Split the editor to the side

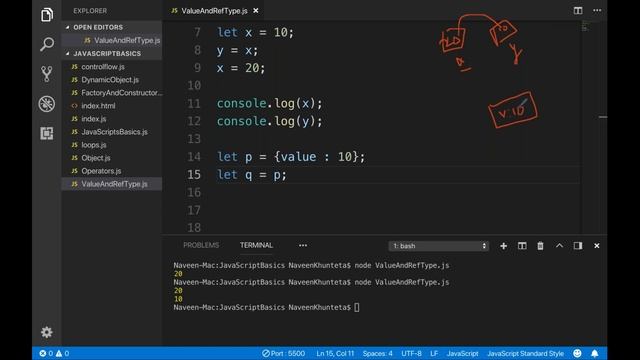[578, 11]
